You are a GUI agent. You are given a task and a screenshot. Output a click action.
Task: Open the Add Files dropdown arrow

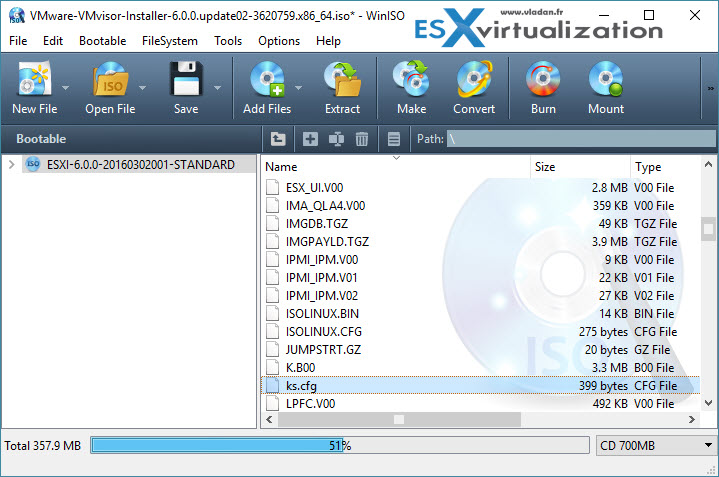299,87
